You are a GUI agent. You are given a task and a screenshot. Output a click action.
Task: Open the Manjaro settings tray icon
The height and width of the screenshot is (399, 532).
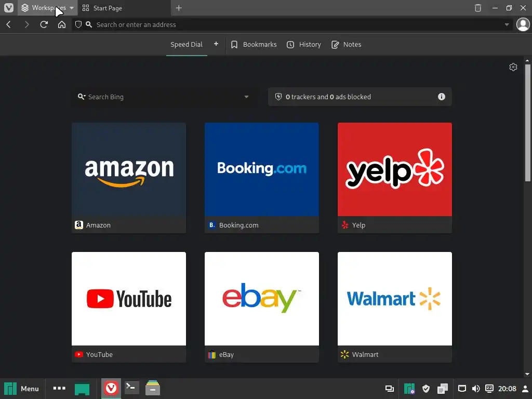pyautogui.click(x=409, y=389)
